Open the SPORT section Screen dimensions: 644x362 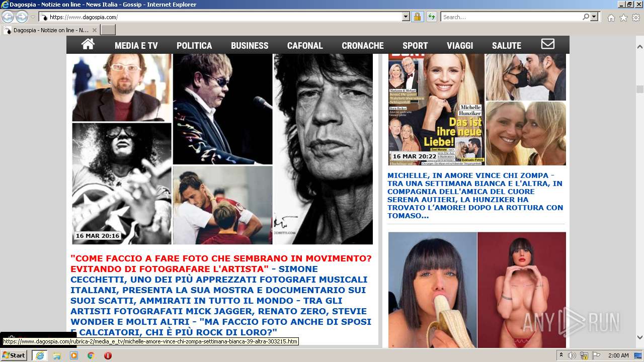click(415, 45)
